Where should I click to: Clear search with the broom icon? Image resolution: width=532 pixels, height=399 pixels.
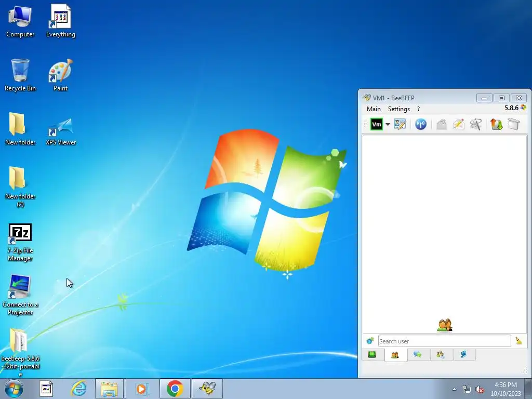pos(519,341)
